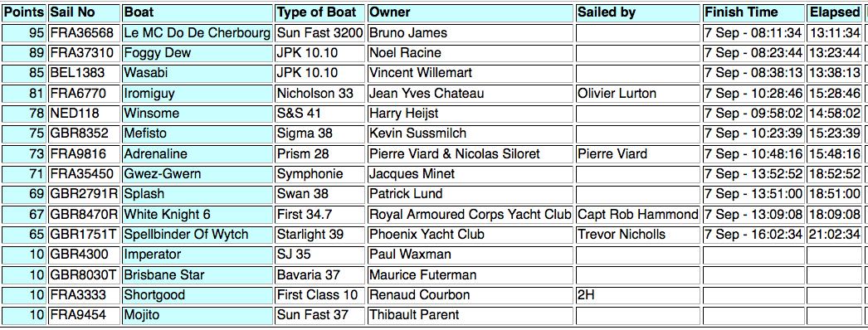This screenshot has height=330, width=868.
Task: Click the Finish Time column header
Action: (x=753, y=12)
